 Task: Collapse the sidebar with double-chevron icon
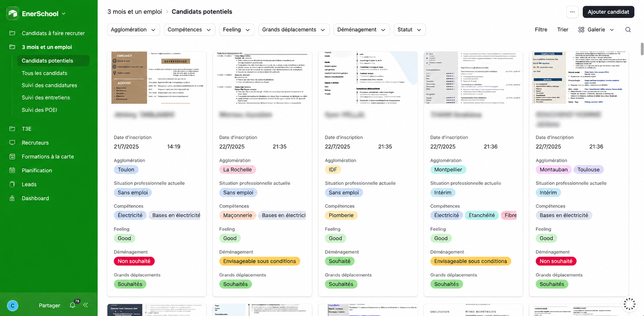pos(86,305)
